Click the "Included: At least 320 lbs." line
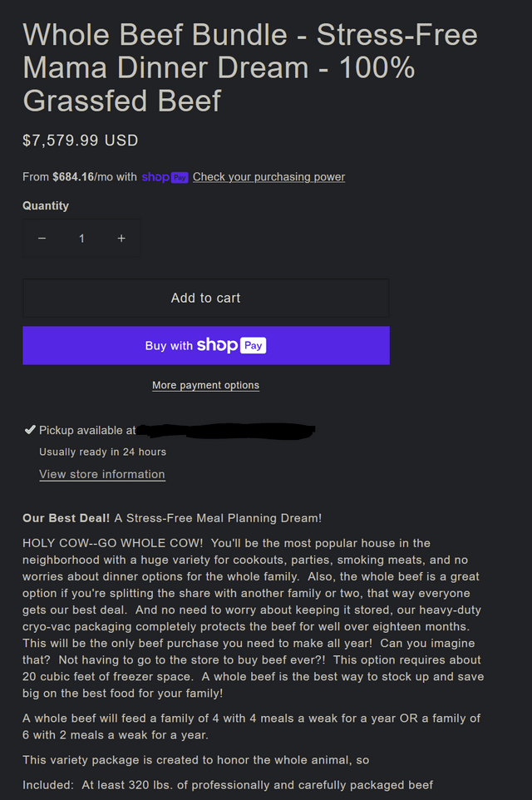The image size is (532, 800). (228, 784)
